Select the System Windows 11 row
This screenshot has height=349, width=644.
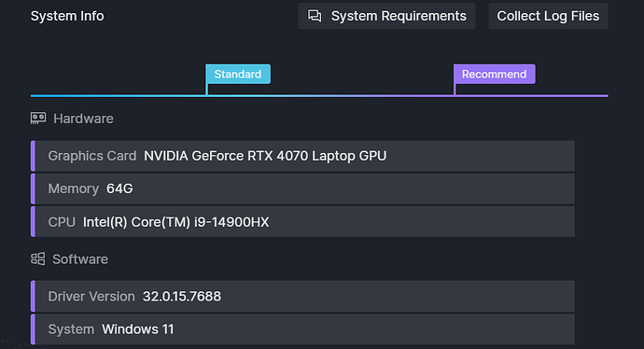click(x=302, y=329)
